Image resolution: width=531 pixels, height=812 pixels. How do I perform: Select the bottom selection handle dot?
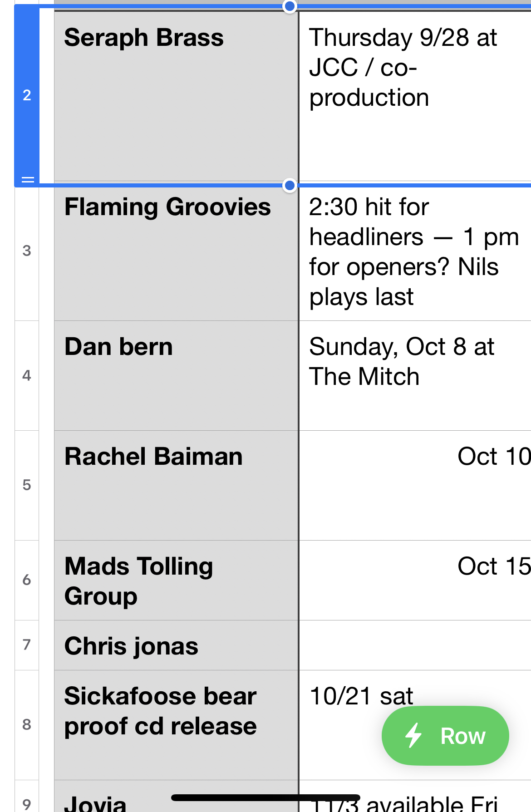click(x=290, y=185)
